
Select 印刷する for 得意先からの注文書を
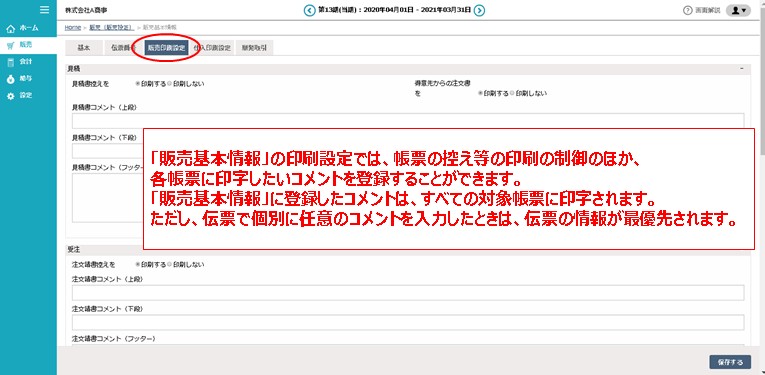(481, 93)
